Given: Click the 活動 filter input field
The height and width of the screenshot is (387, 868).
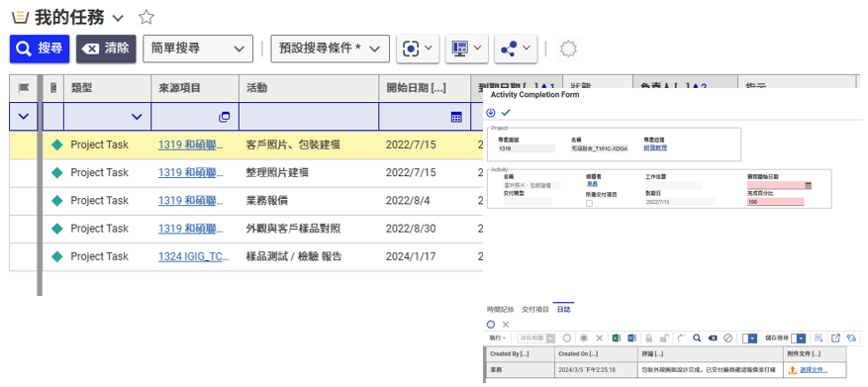Looking at the screenshot, I should click(x=309, y=117).
